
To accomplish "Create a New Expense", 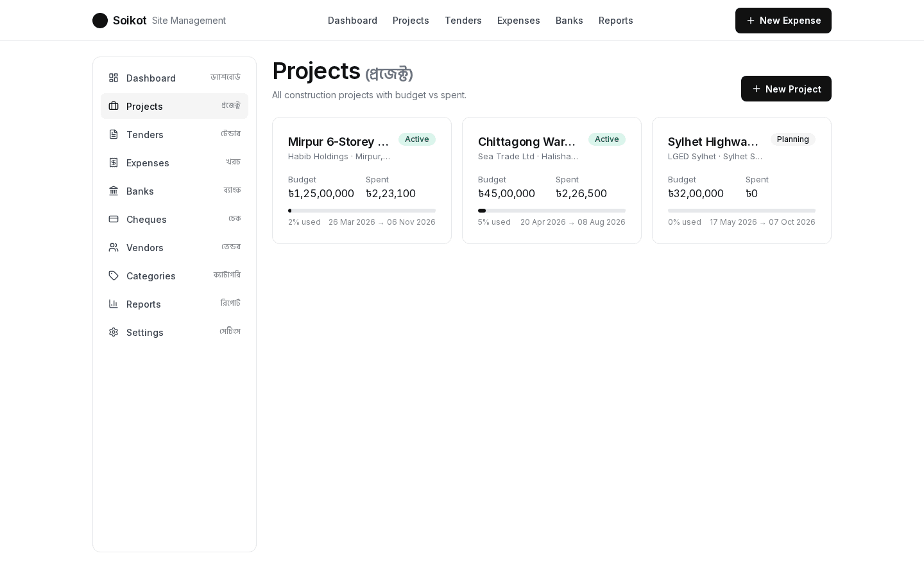I will (783, 21).
